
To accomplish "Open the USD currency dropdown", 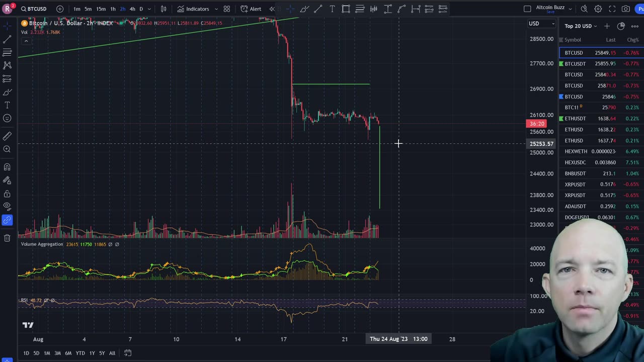I will pyautogui.click(x=541, y=24).
